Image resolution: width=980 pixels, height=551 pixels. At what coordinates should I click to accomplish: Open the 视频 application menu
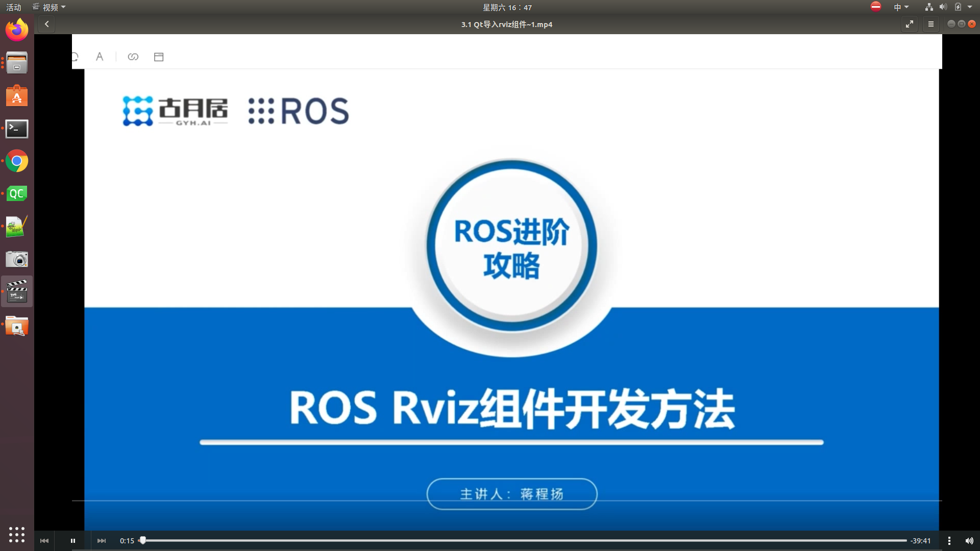[50, 7]
